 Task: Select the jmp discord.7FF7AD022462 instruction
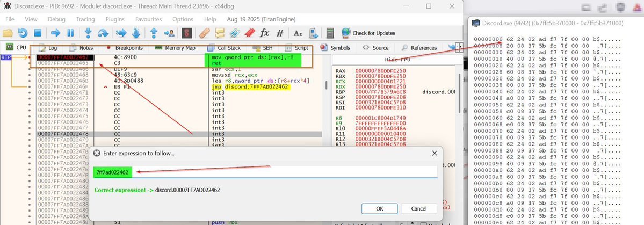250,87
